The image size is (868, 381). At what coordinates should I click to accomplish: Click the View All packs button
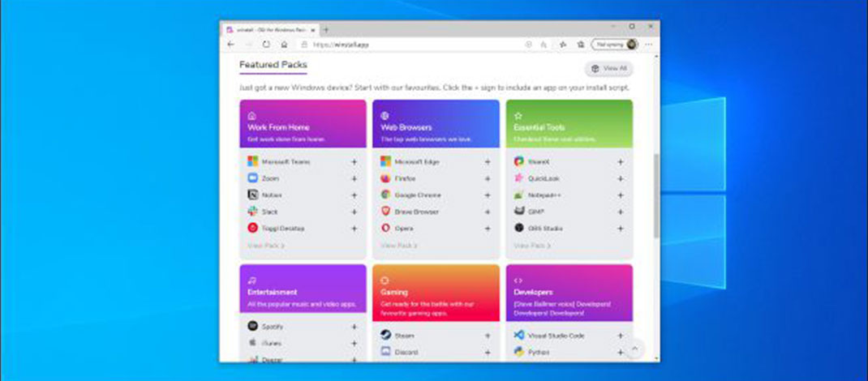pos(609,69)
